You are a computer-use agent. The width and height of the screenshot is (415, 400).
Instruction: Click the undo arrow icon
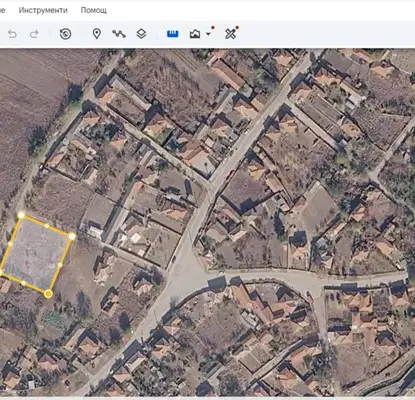click(x=12, y=34)
